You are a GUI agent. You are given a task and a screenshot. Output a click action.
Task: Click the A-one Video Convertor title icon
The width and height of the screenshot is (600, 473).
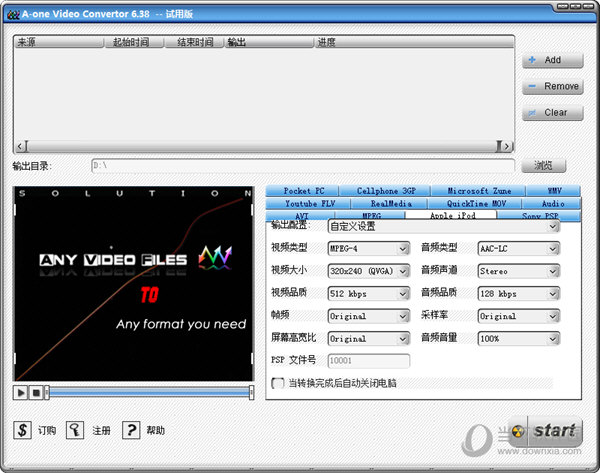[13, 15]
